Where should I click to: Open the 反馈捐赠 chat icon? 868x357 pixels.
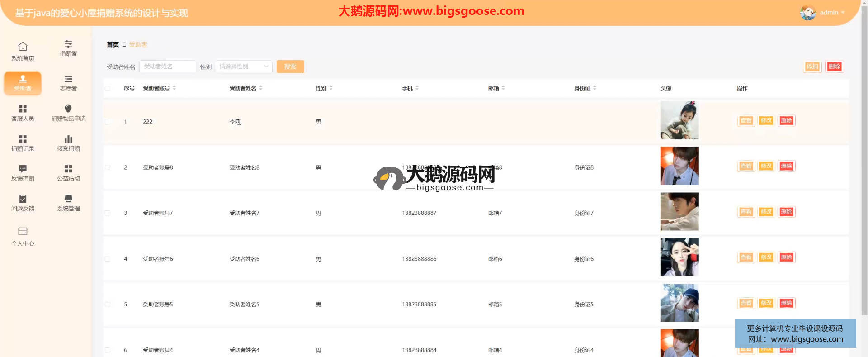23,169
